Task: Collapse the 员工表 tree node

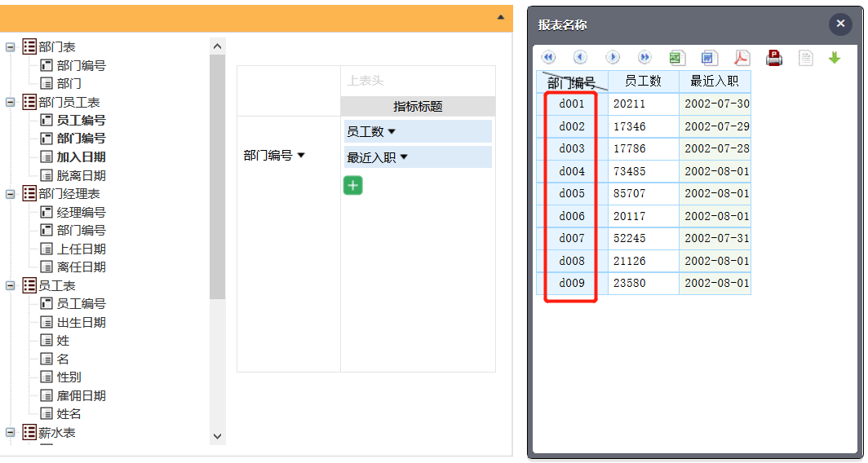Action: 11,286
